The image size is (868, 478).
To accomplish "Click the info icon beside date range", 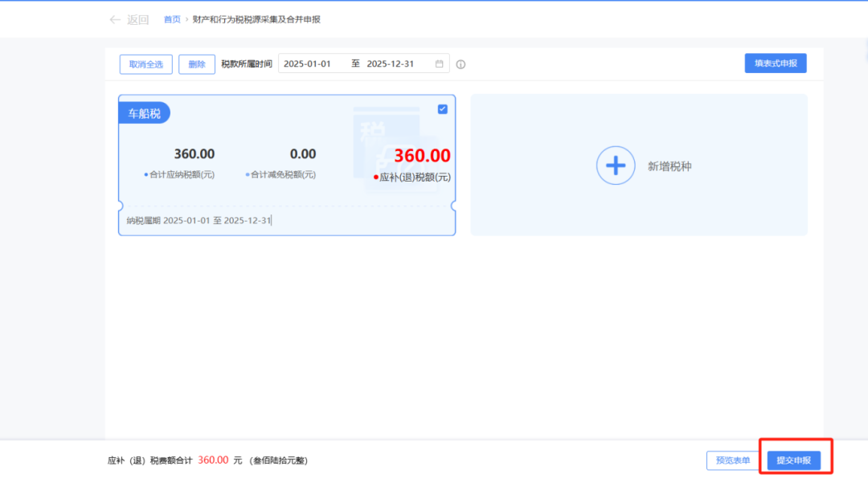I will (461, 64).
